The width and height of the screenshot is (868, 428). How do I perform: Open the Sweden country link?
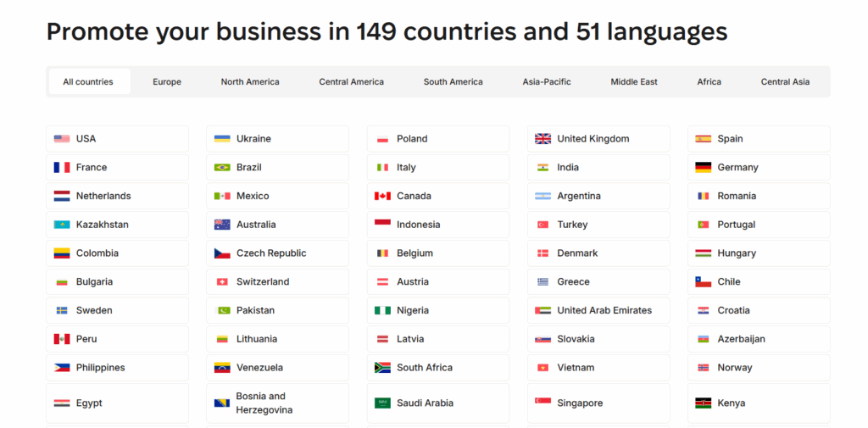click(117, 311)
